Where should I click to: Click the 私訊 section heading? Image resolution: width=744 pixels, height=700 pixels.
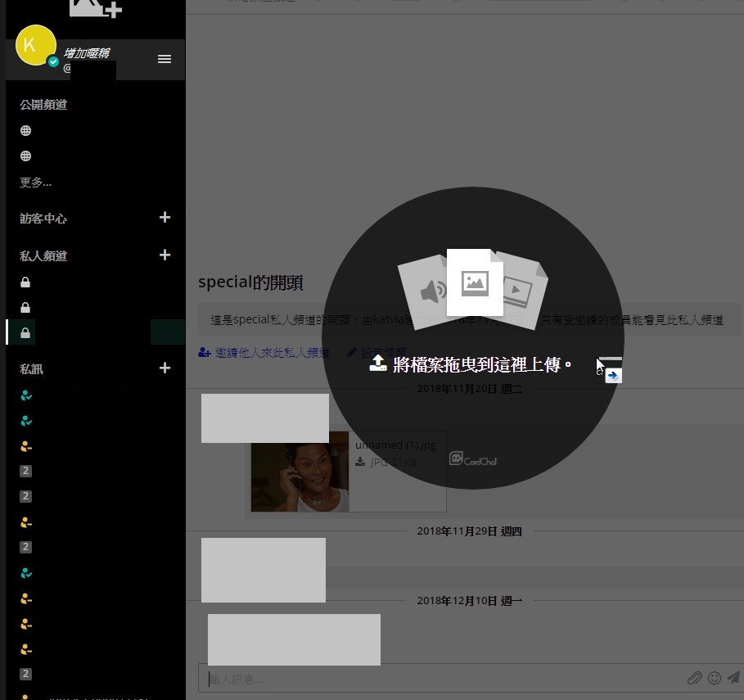tap(31, 368)
